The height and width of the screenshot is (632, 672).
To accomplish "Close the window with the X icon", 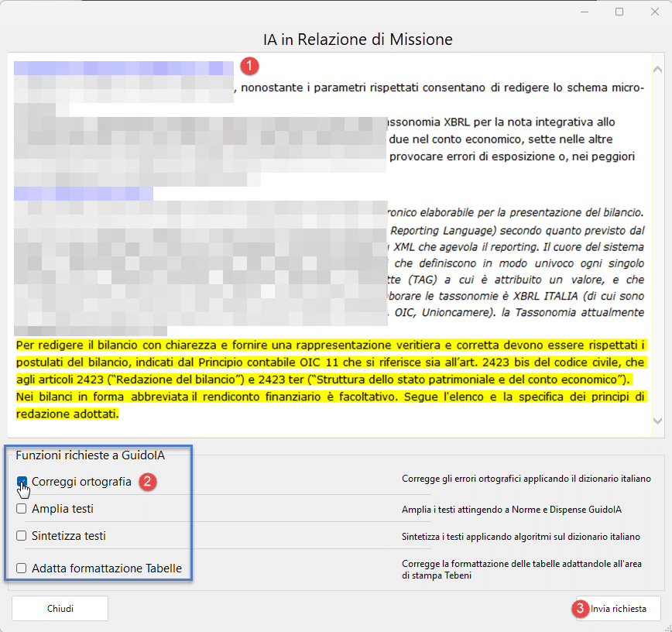I will (654, 12).
